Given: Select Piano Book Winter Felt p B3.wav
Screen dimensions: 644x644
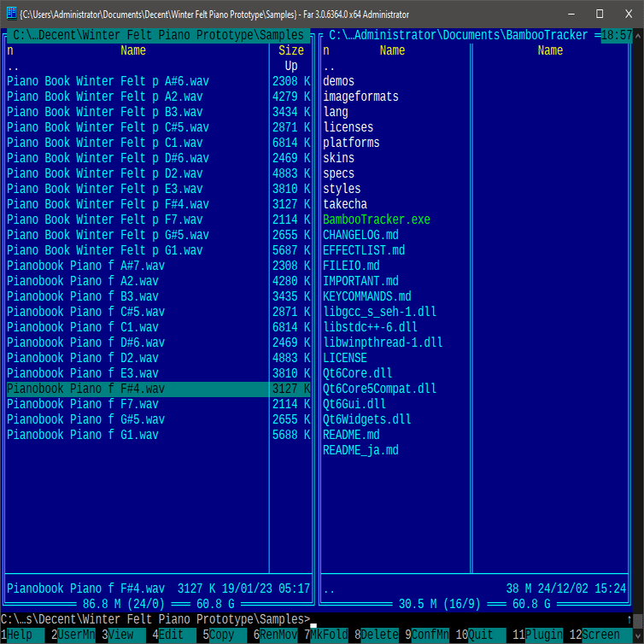Looking at the screenshot, I should tap(105, 112).
